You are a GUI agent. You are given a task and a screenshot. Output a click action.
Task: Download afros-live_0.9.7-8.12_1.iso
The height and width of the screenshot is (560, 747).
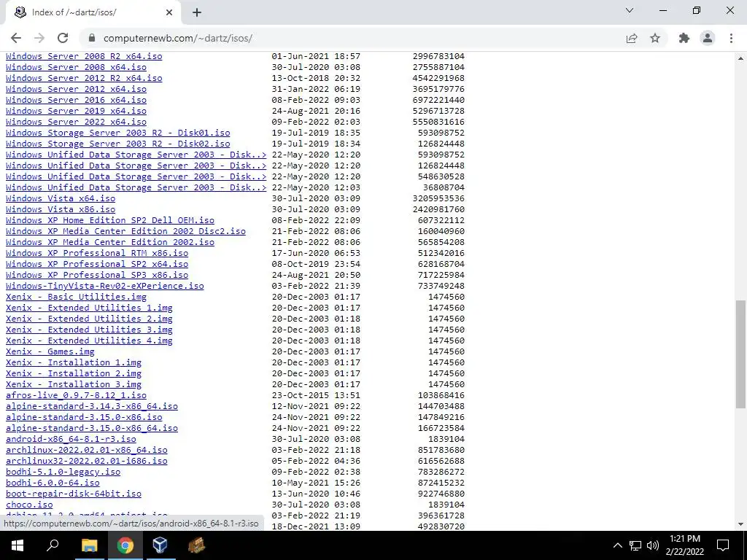tap(76, 396)
